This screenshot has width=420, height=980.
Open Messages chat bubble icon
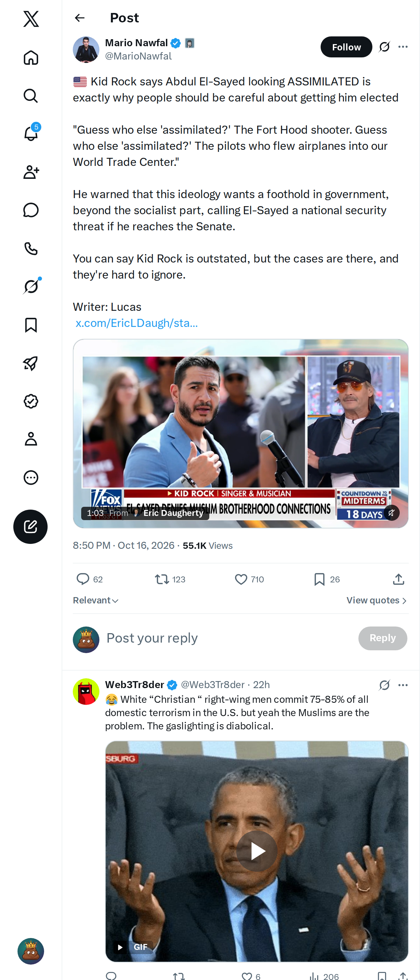31,210
